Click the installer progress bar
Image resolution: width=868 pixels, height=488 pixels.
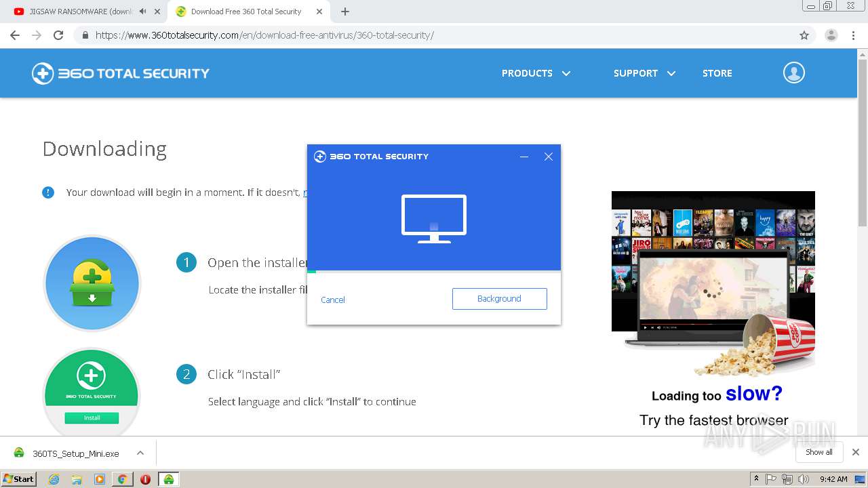(x=434, y=272)
